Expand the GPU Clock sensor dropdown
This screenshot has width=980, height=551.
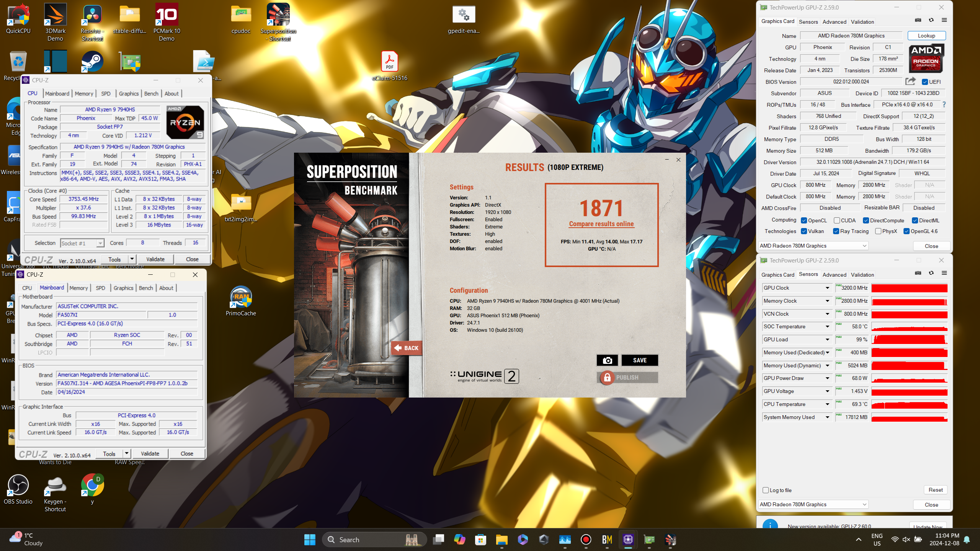tap(827, 288)
